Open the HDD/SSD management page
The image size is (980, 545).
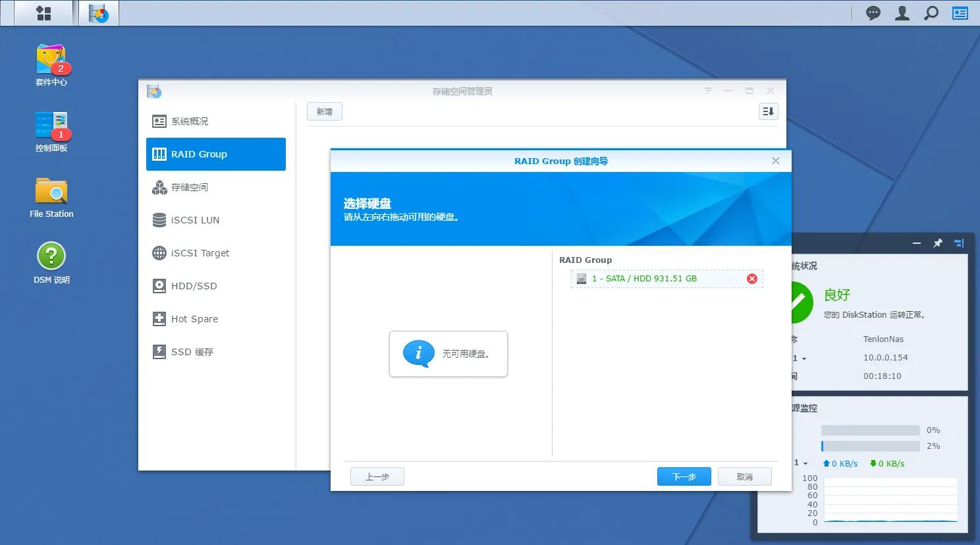point(194,285)
